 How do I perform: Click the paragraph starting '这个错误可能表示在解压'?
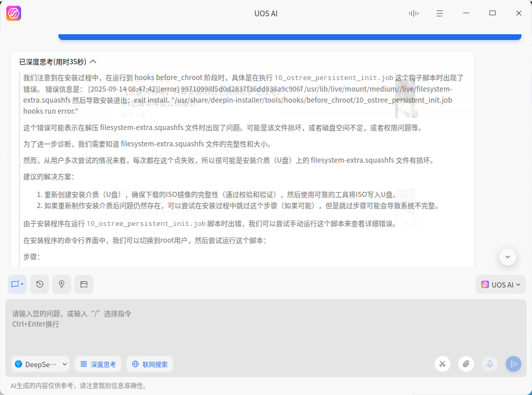click(x=223, y=128)
